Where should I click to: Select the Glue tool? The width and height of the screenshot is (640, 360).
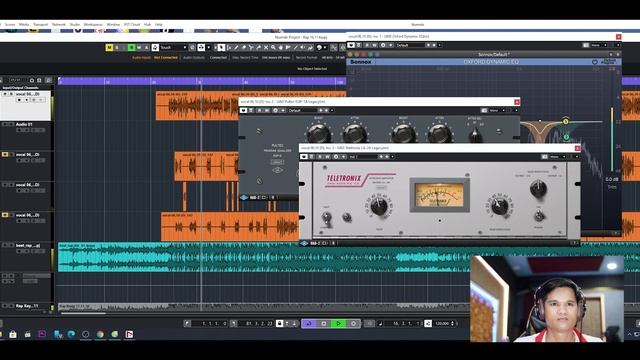[258, 48]
